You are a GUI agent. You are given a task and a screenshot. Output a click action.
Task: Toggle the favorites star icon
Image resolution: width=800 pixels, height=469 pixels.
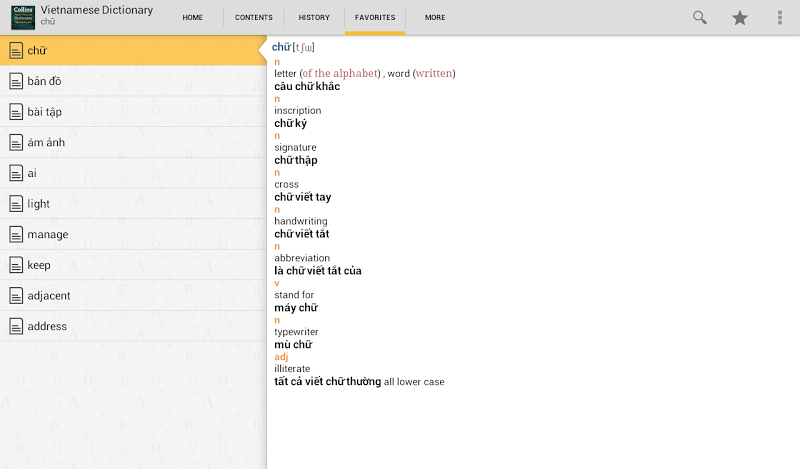click(740, 18)
